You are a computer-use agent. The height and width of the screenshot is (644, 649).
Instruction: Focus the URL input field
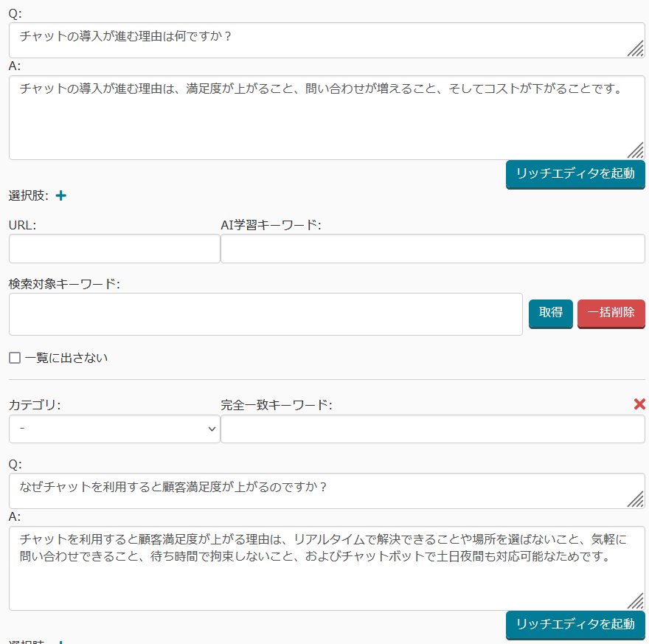click(x=114, y=249)
